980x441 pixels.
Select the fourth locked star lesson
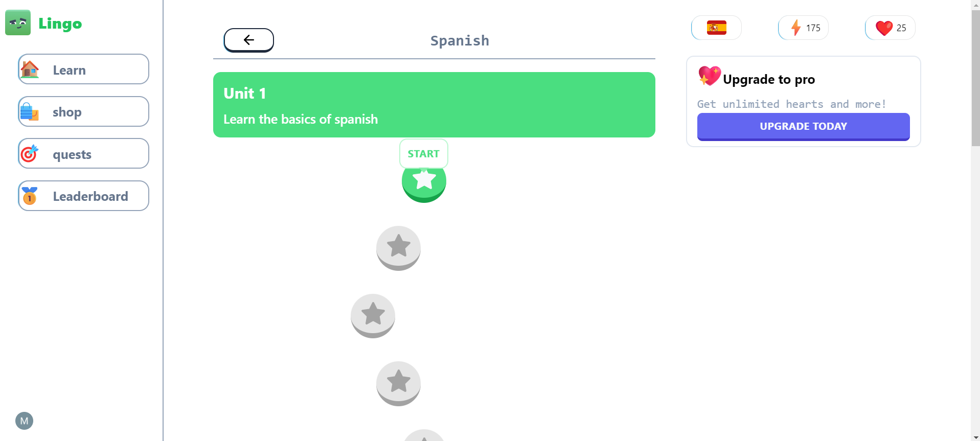pos(398,384)
